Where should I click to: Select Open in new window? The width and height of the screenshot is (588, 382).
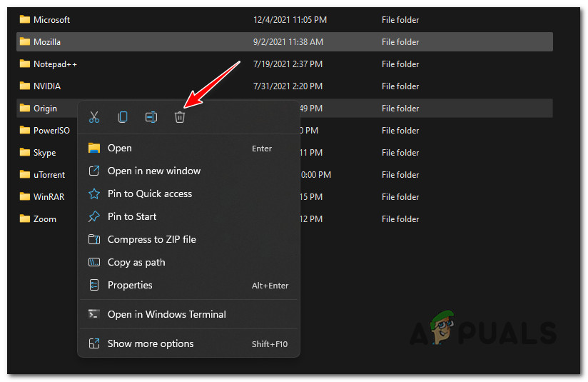188,171
